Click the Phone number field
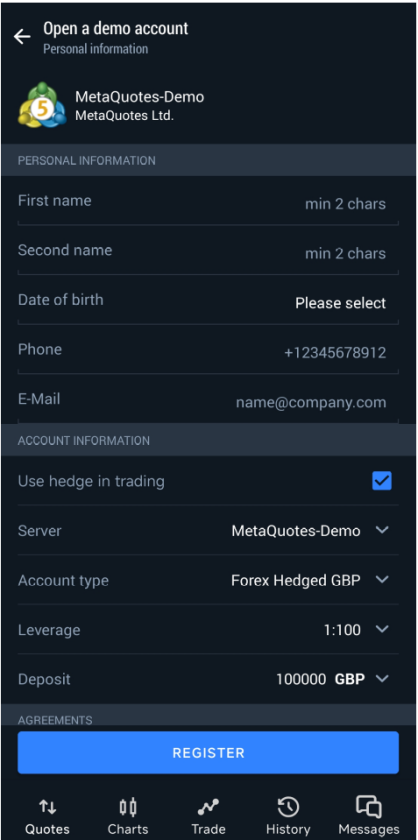The width and height of the screenshot is (418, 840). click(x=208, y=350)
